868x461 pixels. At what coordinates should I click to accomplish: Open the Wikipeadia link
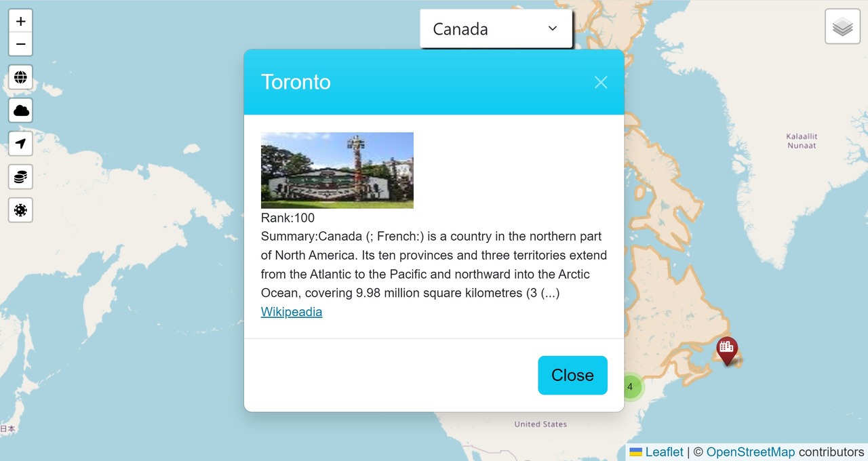[292, 312]
